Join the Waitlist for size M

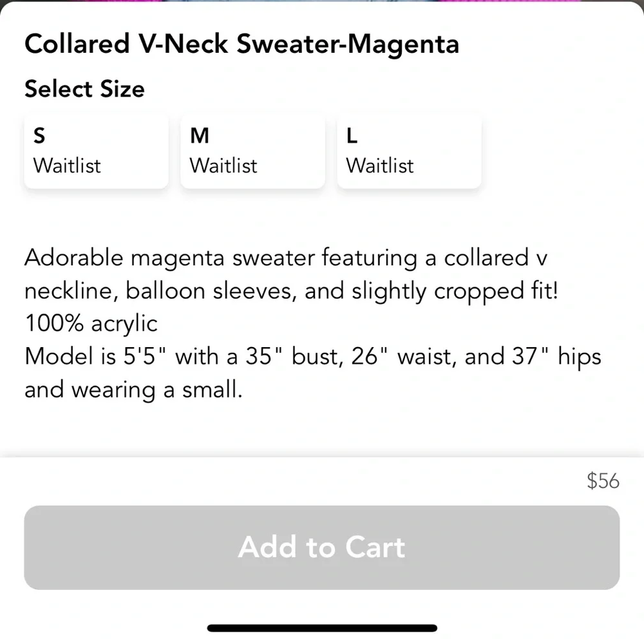tap(223, 166)
